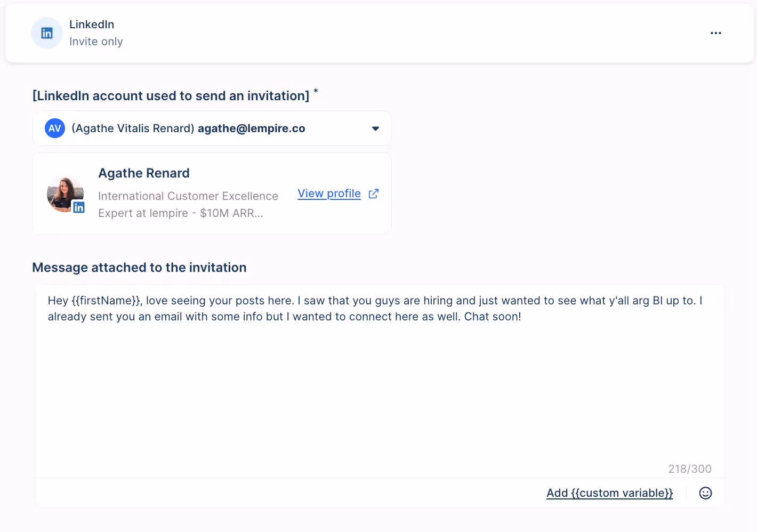
Task: Click the LinkedIn account field label
Action: coord(171,96)
